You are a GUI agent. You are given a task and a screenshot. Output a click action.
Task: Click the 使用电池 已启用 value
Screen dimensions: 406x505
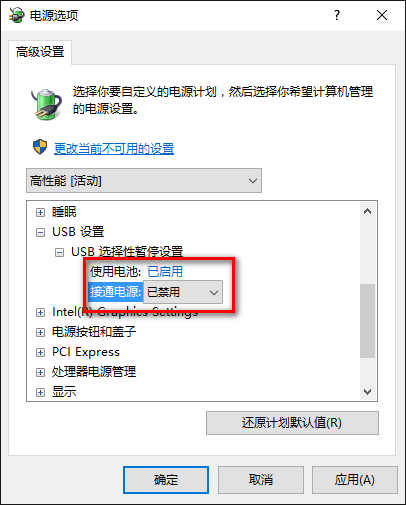click(165, 272)
